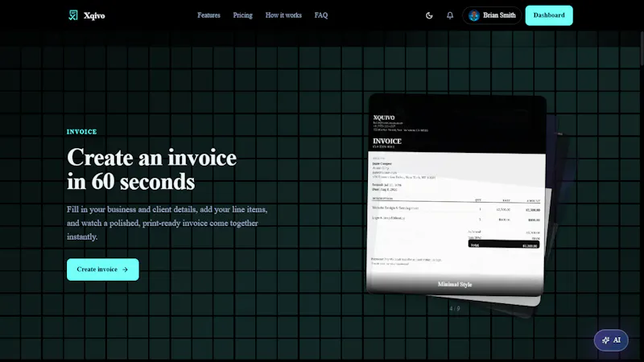Click the Create invoice button

click(x=103, y=269)
